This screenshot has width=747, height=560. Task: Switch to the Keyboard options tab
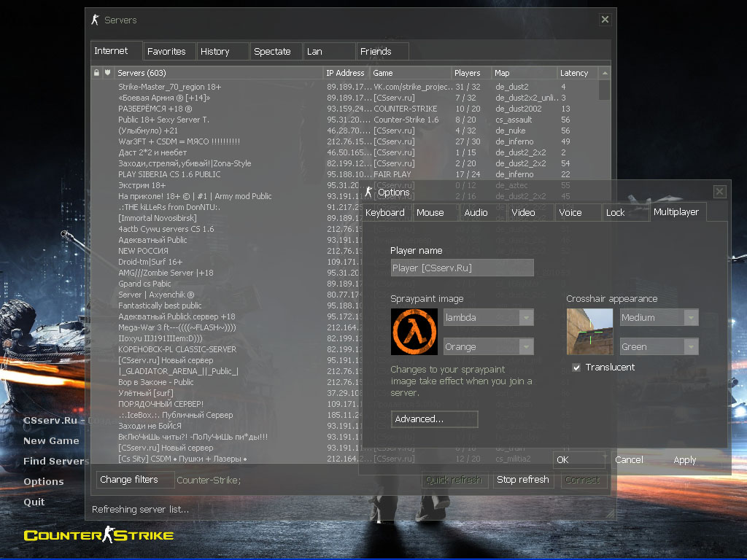tap(385, 212)
